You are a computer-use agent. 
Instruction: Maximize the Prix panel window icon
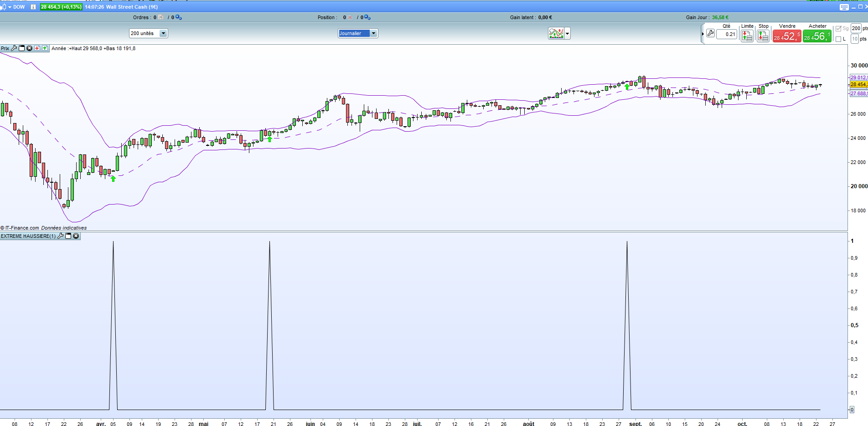click(x=21, y=48)
